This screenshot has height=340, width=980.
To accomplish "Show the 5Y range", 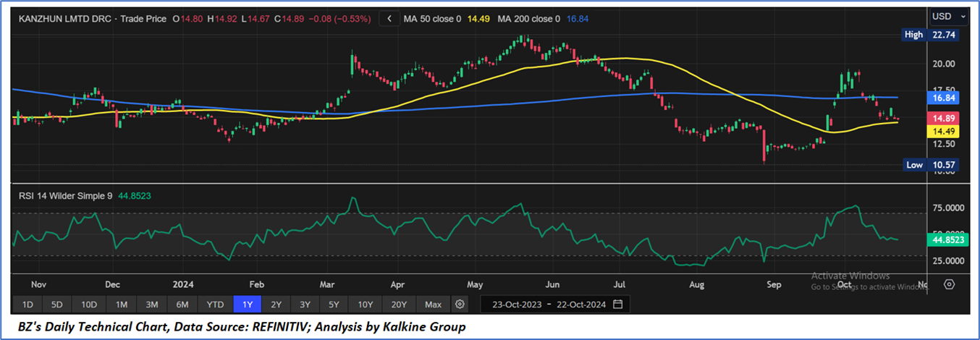I will 334,304.
